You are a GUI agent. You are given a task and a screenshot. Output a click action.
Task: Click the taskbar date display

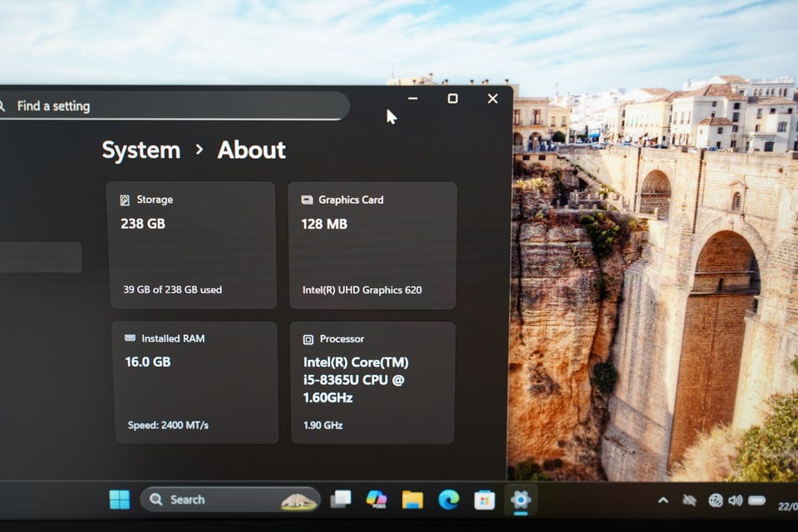[788, 506]
